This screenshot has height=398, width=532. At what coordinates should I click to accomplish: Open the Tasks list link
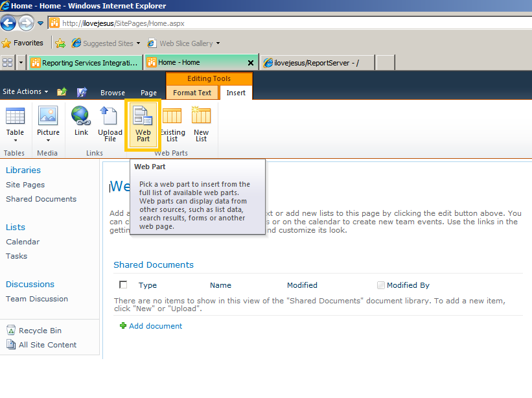coord(16,256)
